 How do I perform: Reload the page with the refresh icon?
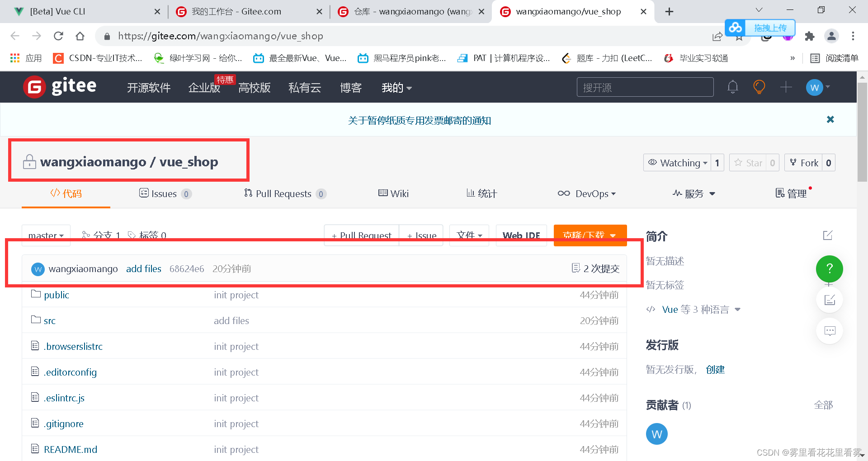pos(58,36)
